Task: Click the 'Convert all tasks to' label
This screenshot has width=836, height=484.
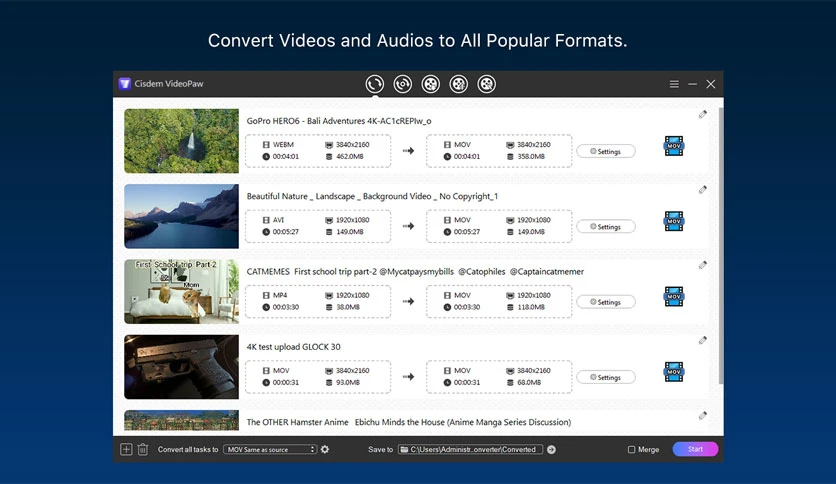Action: click(188, 449)
